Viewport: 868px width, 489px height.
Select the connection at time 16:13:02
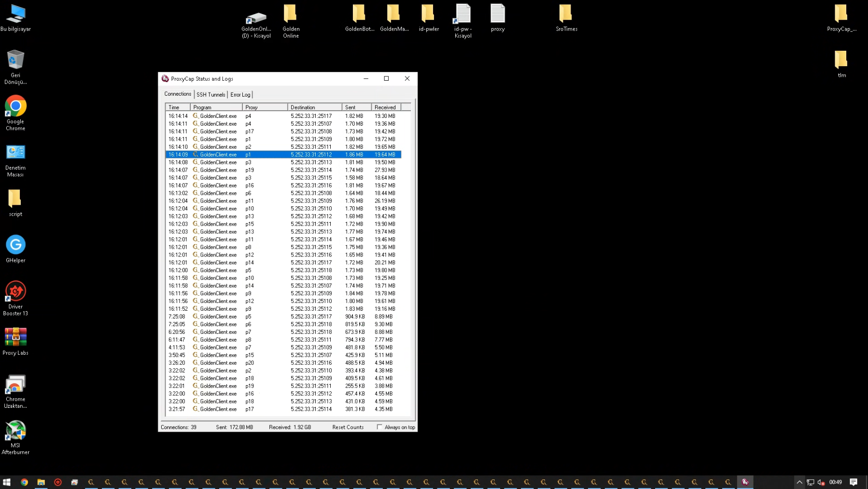(283, 193)
